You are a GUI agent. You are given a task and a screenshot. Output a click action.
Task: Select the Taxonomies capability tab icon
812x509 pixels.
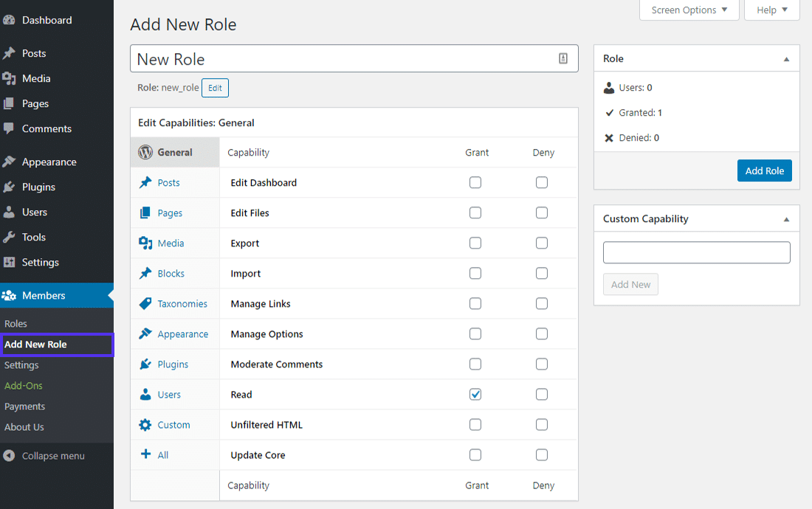[148, 303]
